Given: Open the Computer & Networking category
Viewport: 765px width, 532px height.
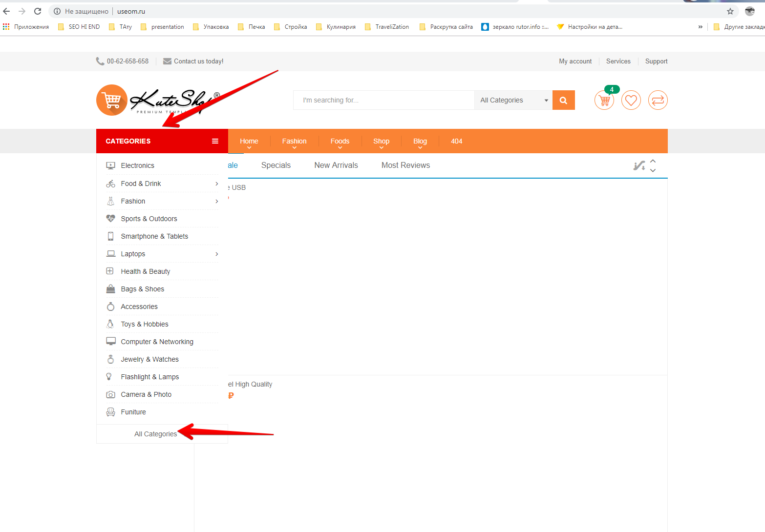Looking at the screenshot, I should pyautogui.click(x=157, y=342).
